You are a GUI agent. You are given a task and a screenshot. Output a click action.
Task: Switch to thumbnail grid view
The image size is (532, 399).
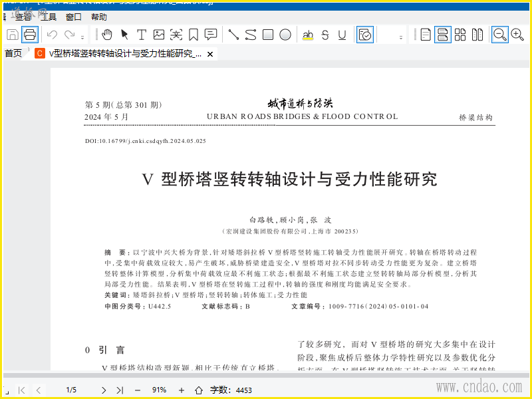460,35
